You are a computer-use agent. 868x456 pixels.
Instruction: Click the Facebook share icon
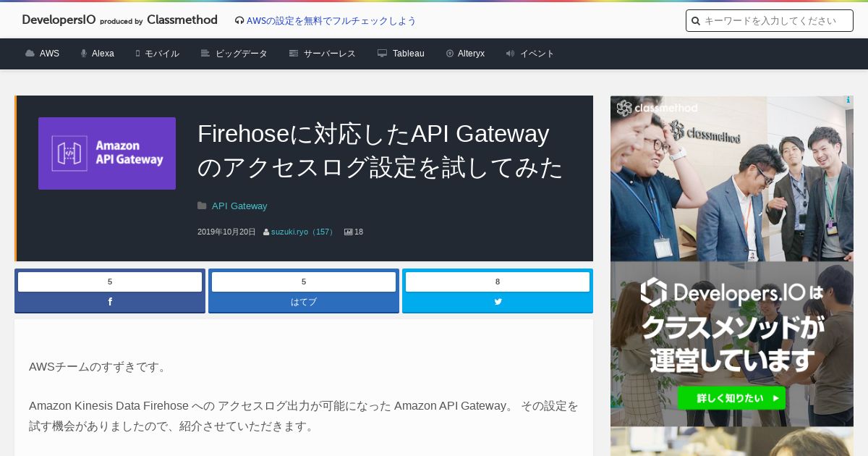coord(110,302)
